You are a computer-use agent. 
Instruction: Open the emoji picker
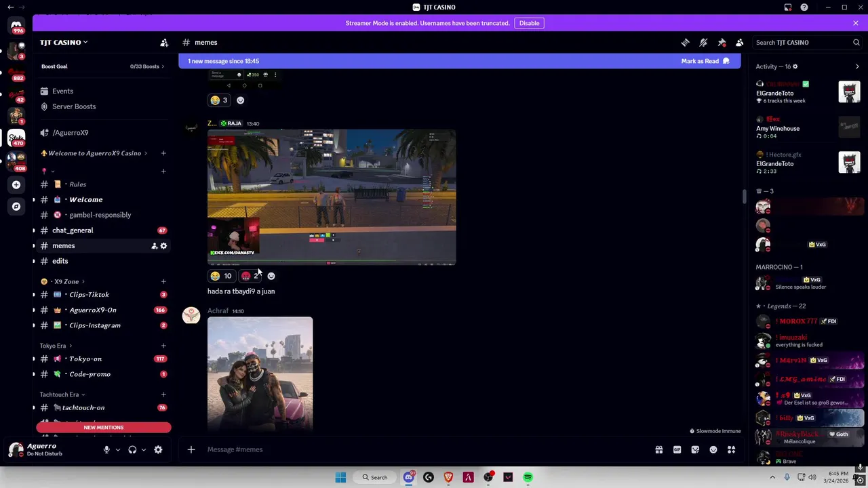point(713,449)
